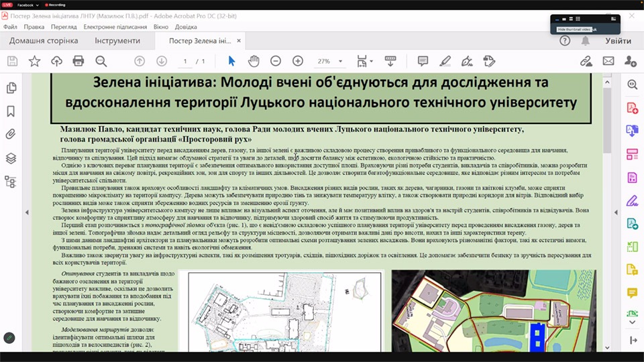Select the highlighter pen tool

[x=445, y=61]
